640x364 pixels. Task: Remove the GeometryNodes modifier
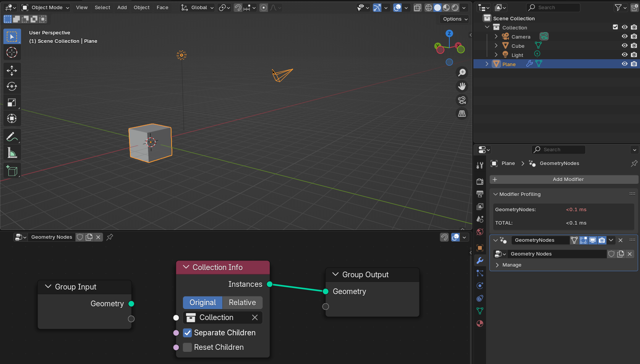pos(621,240)
